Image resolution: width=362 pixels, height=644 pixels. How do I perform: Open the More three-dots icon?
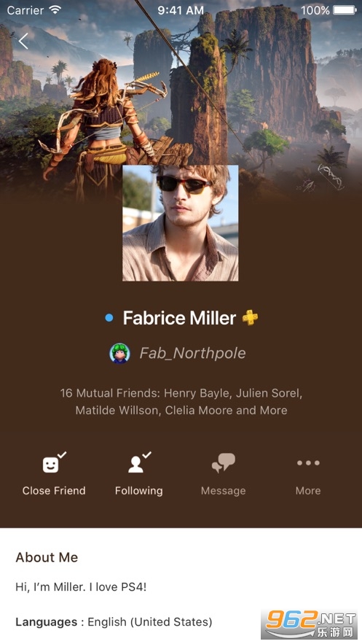pos(308,463)
